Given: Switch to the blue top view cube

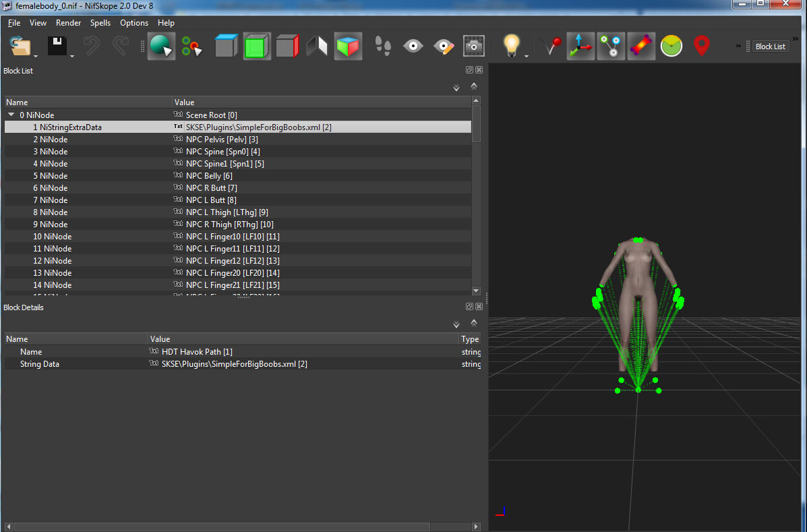Looking at the screenshot, I should coord(227,47).
